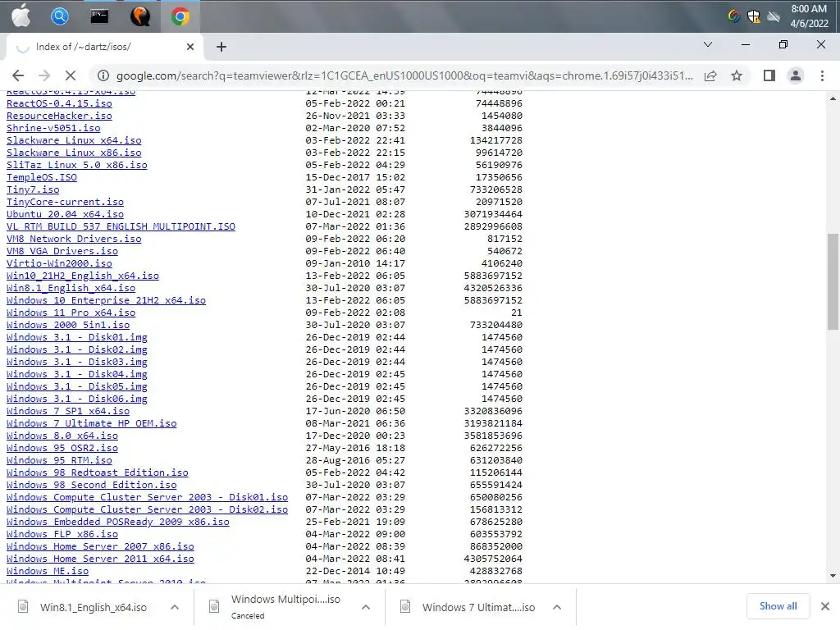The image size is (840, 630).
Task: Click file icon of Win8.1_English_x64.iso download
Action: coord(22,606)
